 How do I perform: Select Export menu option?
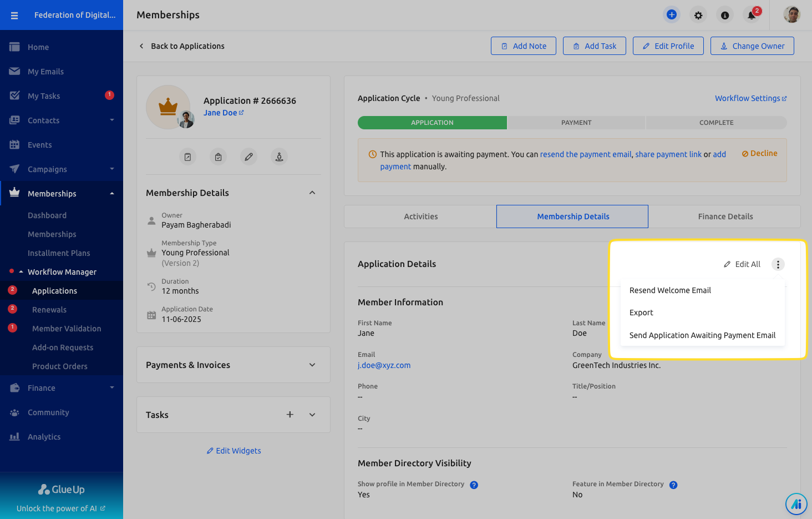click(703, 313)
